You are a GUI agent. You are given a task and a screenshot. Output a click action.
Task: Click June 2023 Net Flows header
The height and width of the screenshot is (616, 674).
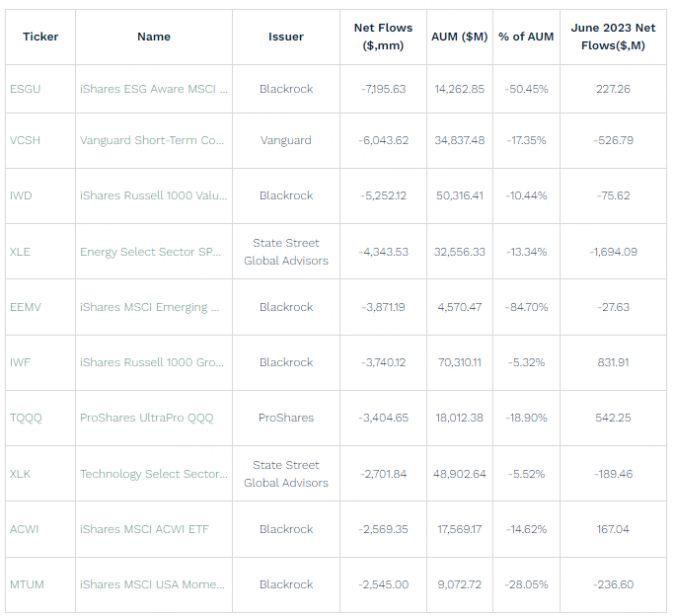(613, 37)
